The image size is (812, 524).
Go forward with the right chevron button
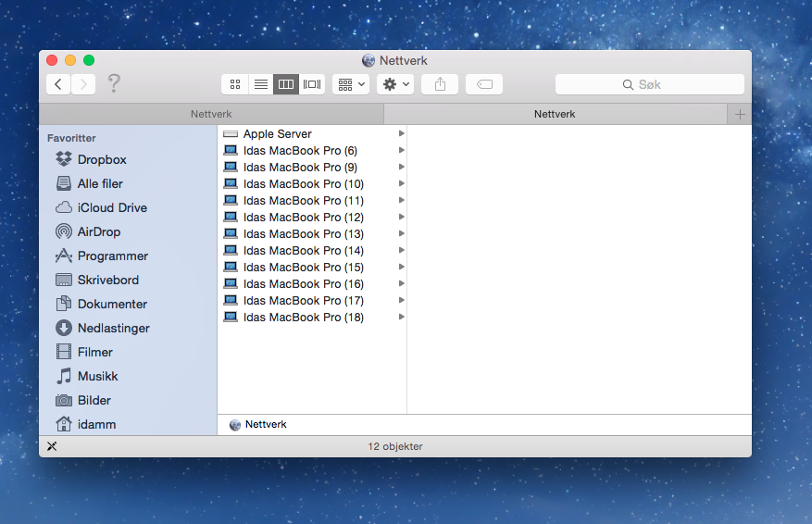pos(83,84)
